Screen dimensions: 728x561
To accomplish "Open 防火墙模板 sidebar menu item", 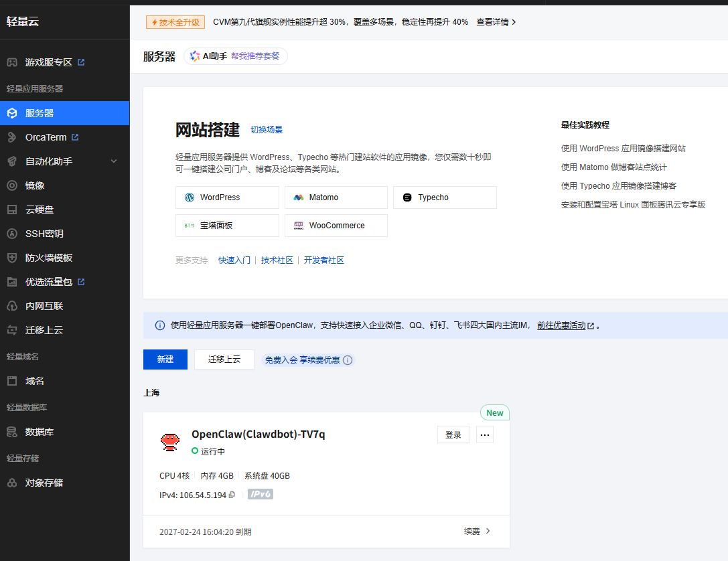I will [64, 258].
